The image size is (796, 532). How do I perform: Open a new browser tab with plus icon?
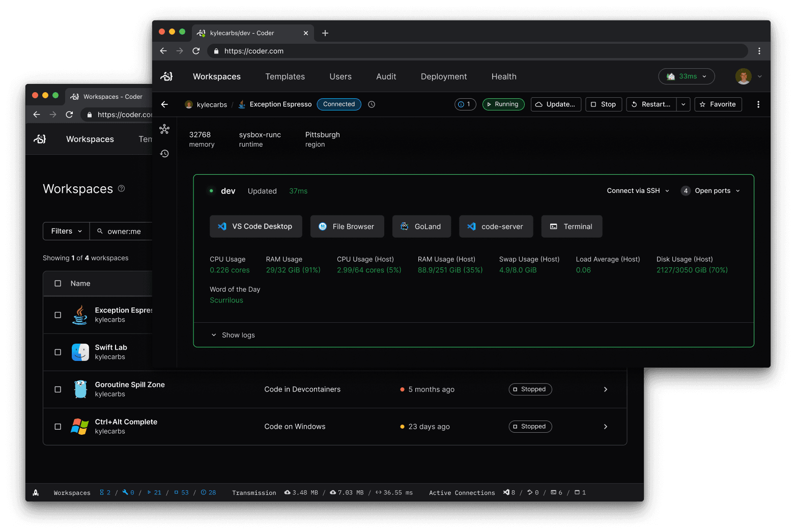click(325, 33)
